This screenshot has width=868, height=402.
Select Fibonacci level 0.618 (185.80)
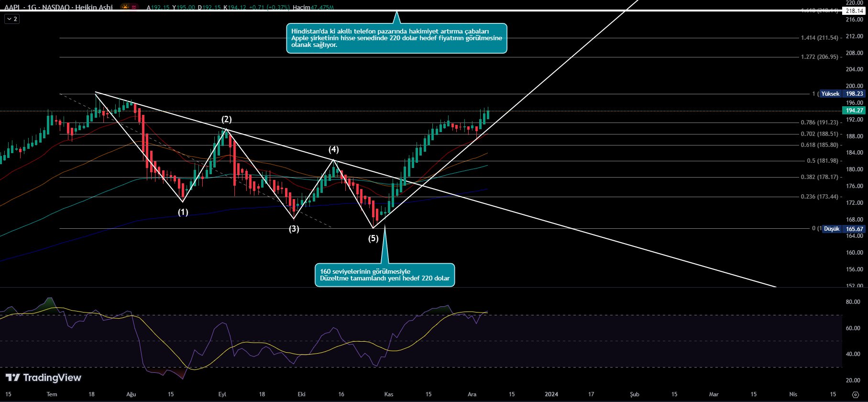pos(820,145)
